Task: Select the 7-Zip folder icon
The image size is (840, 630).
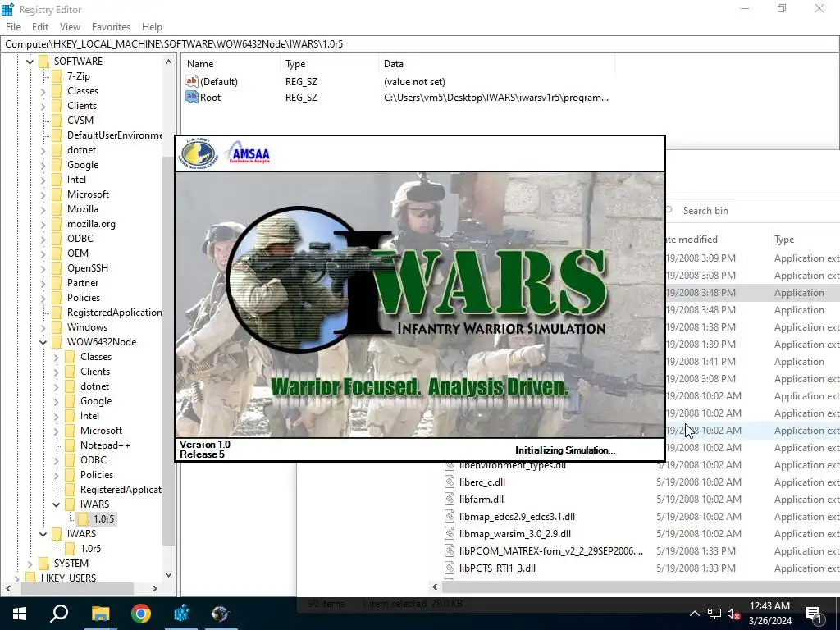Action: [57, 76]
